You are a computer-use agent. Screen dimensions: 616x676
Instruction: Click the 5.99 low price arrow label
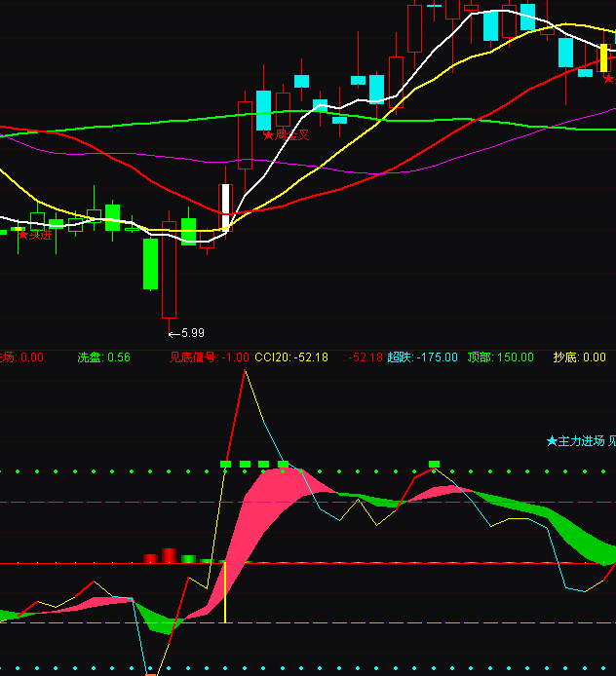click(186, 333)
